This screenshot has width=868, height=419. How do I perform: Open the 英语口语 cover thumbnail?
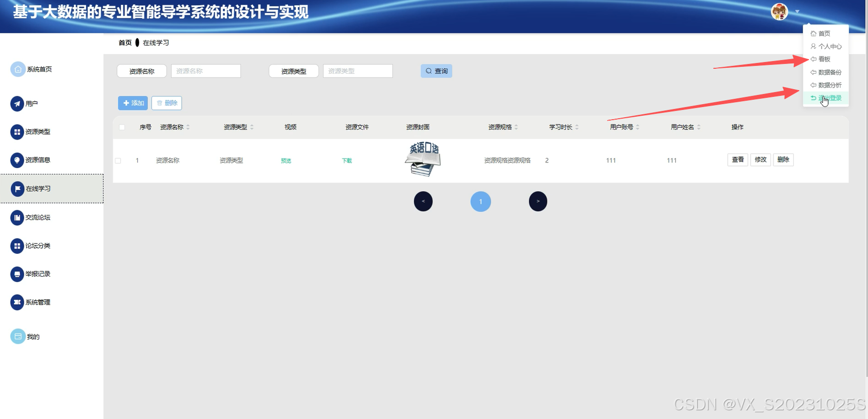(x=423, y=159)
